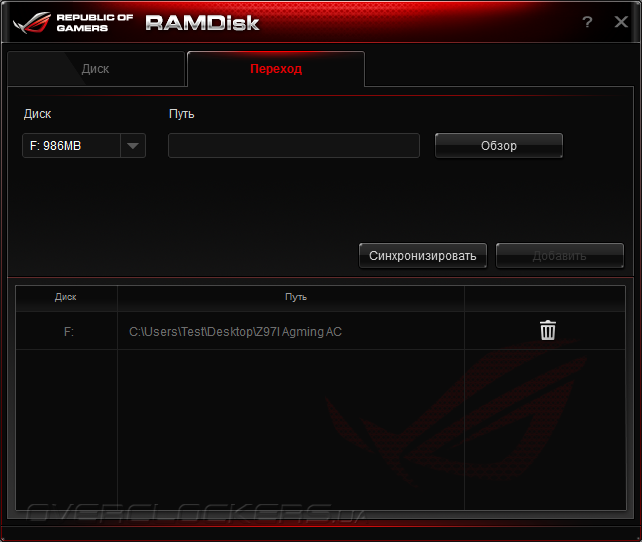Open the F: 986MB disk combo box

[x=84, y=146]
